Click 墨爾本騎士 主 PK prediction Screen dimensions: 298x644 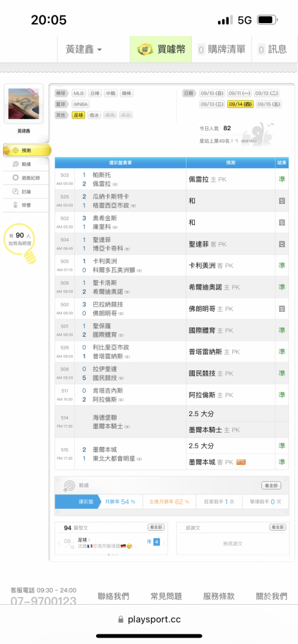click(x=214, y=430)
